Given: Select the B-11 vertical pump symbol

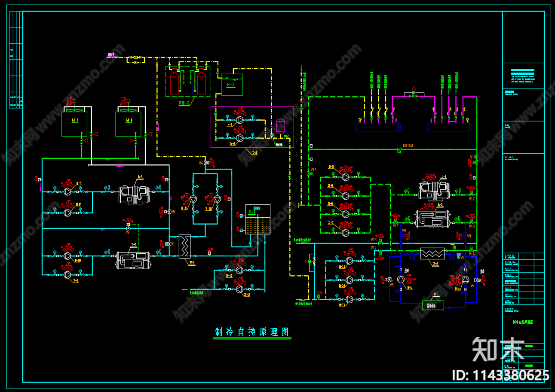Looking at the screenshot, I should click(x=193, y=199).
